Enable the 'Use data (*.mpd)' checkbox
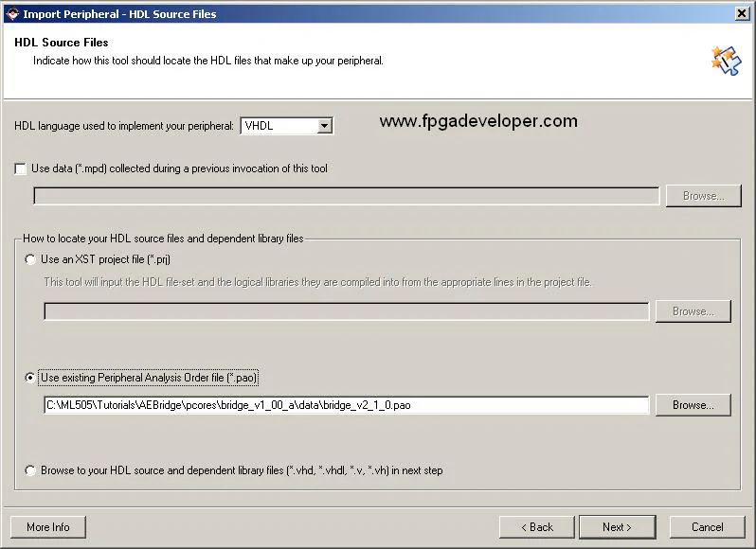756x549 pixels. coord(21,168)
